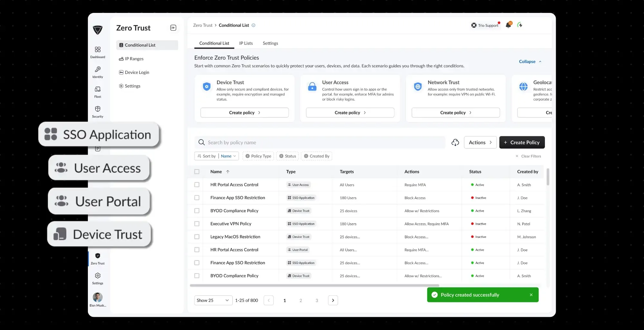Image resolution: width=644 pixels, height=330 pixels.
Task: Click Create Policy button
Action: (x=522, y=142)
